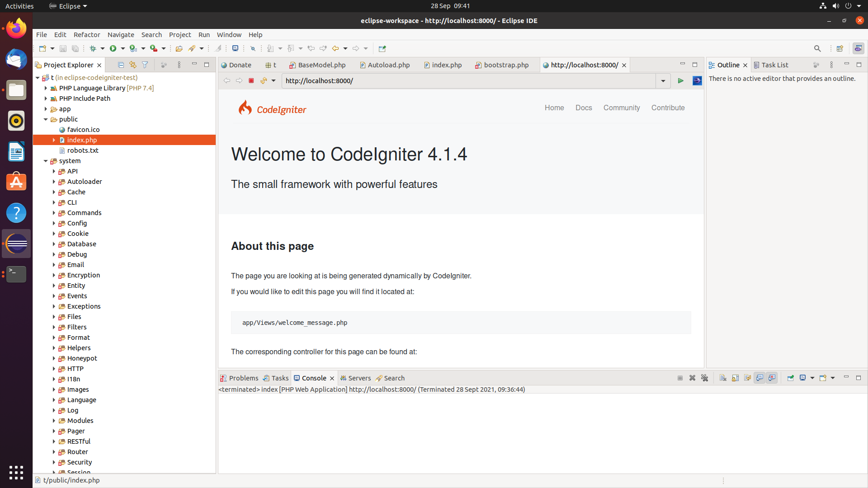Toggle Show Console on Standard Out
This screenshot has height=488, width=868.
point(759,378)
